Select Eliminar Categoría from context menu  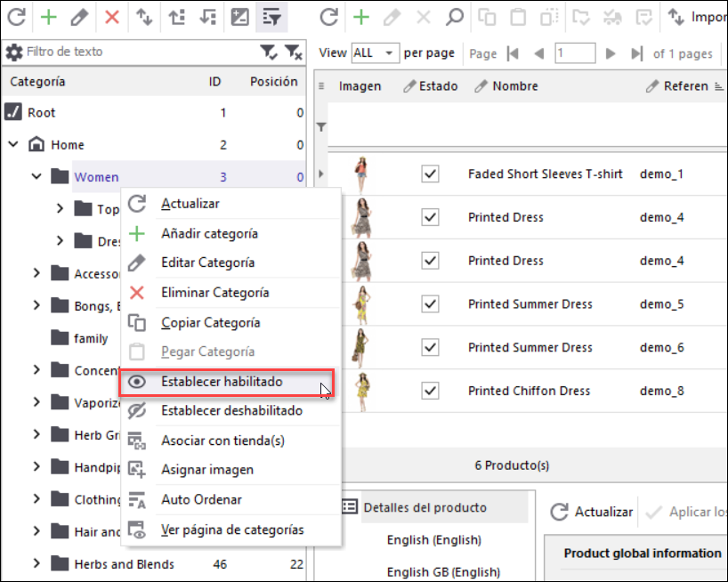[231, 293]
